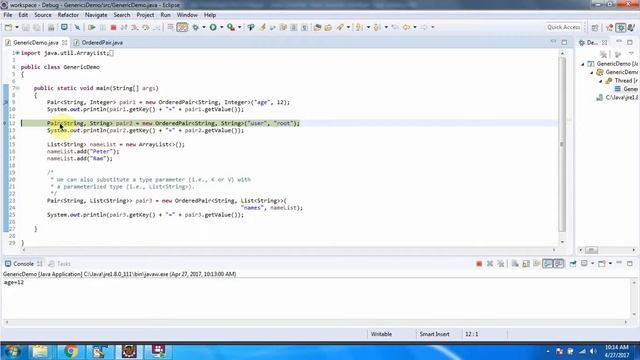The image size is (640, 360).
Task: Click the Windows Start button
Action: pos(13,351)
